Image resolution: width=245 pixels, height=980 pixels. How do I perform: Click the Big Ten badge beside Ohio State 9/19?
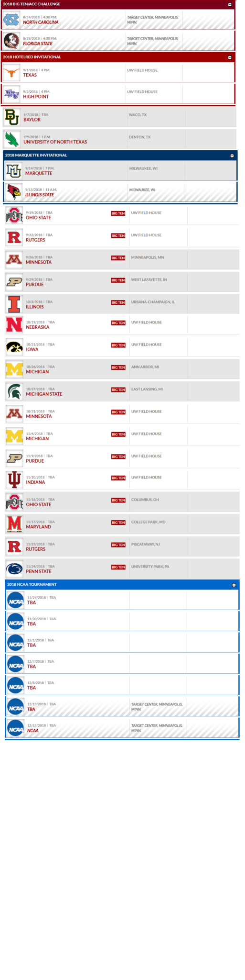click(118, 213)
